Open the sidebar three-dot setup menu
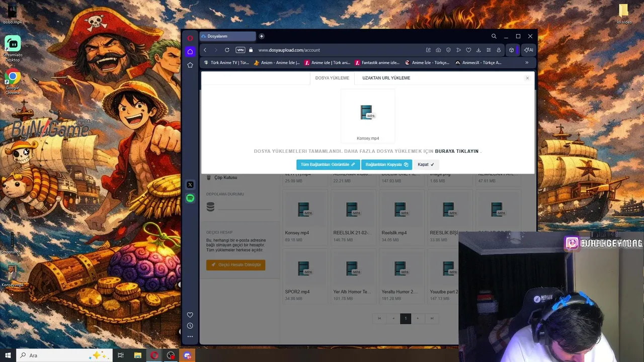 coord(190,336)
